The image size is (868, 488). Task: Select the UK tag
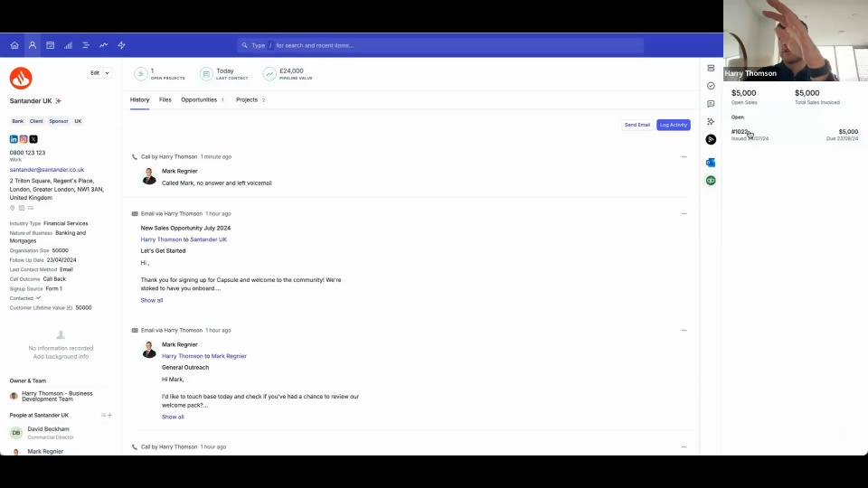tap(78, 121)
